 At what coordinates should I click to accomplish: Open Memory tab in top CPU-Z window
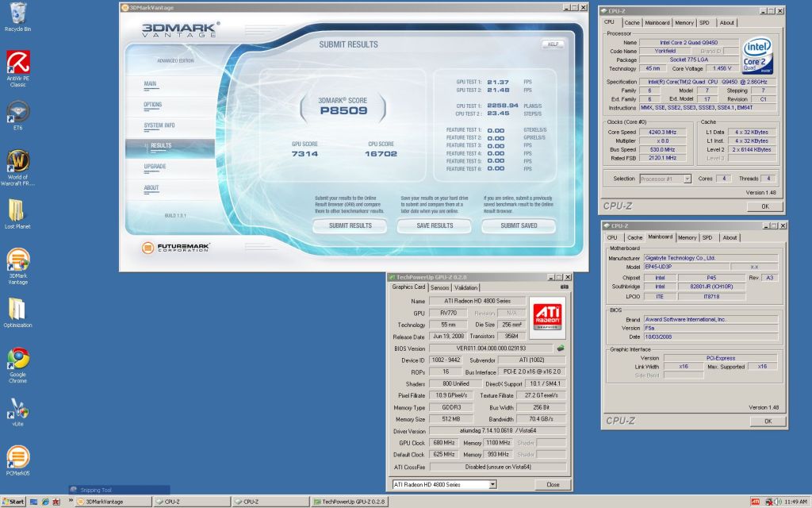tap(684, 23)
